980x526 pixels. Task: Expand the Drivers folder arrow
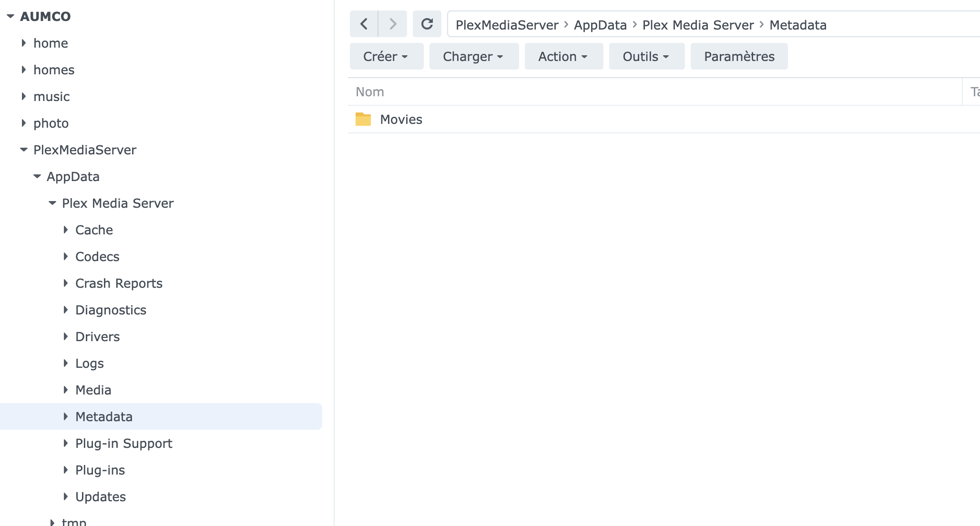tap(66, 336)
